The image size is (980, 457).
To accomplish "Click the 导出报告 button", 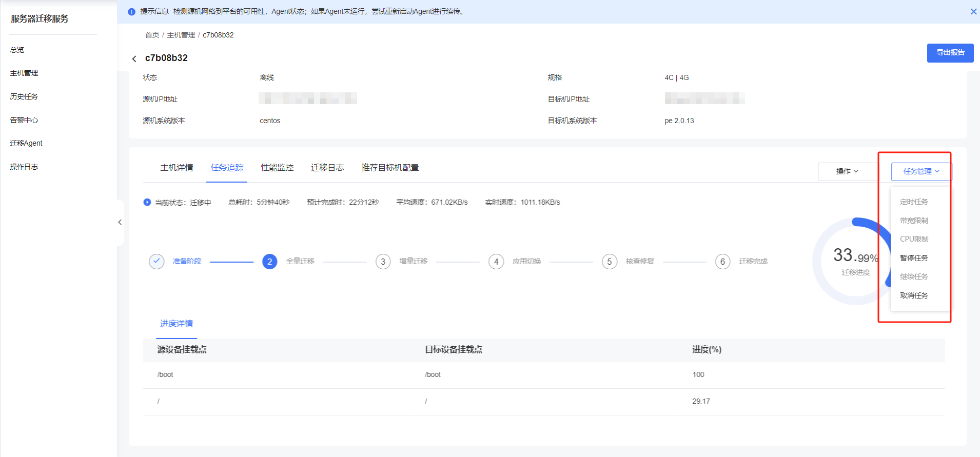I will [950, 53].
